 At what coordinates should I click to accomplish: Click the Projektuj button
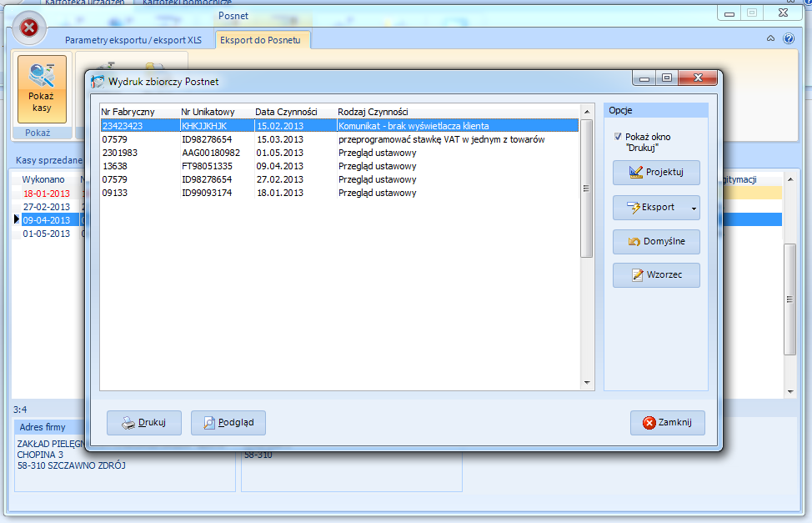pos(656,172)
